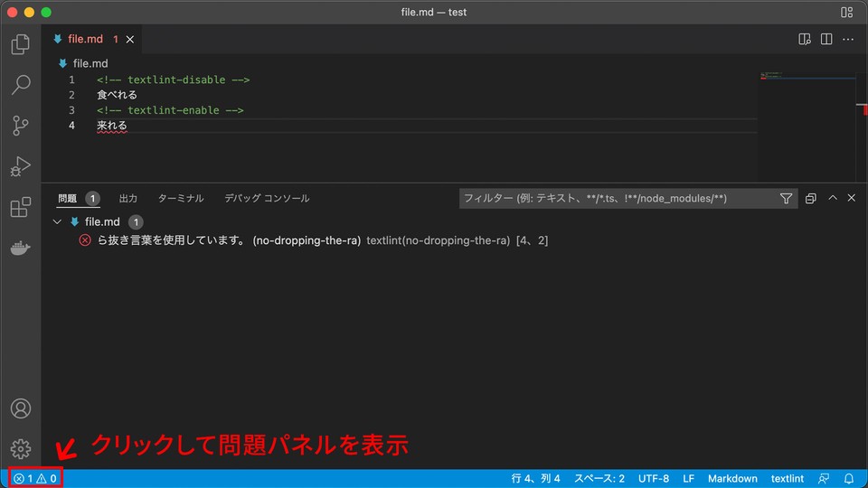This screenshot has width=868, height=488.
Task: Click 行 4、列 4 cursor position indicator
Action: click(535, 478)
